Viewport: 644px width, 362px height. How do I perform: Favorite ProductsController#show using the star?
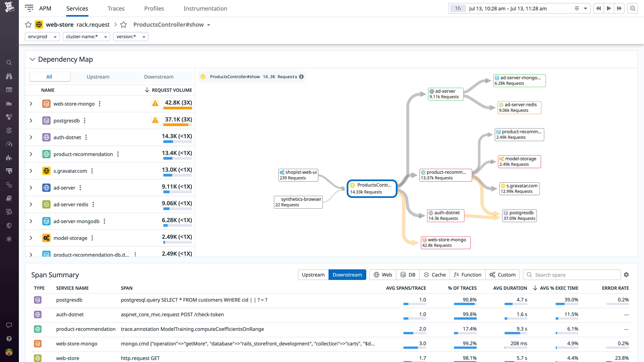pyautogui.click(x=124, y=25)
